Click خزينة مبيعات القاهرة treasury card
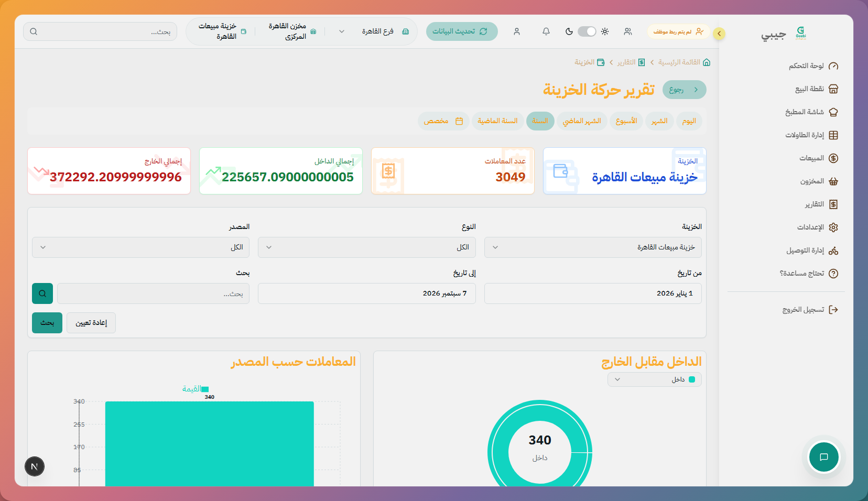Image resolution: width=868 pixels, height=501 pixels. click(x=625, y=171)
